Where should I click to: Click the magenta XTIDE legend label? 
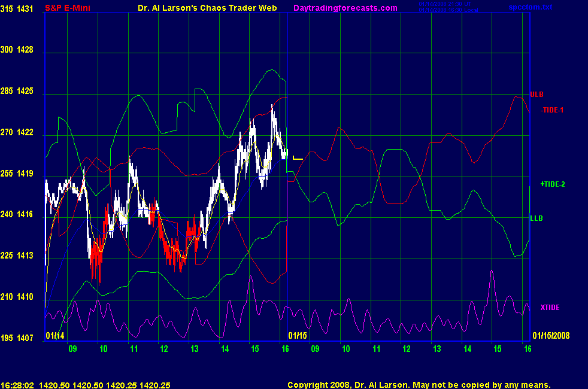550,308
